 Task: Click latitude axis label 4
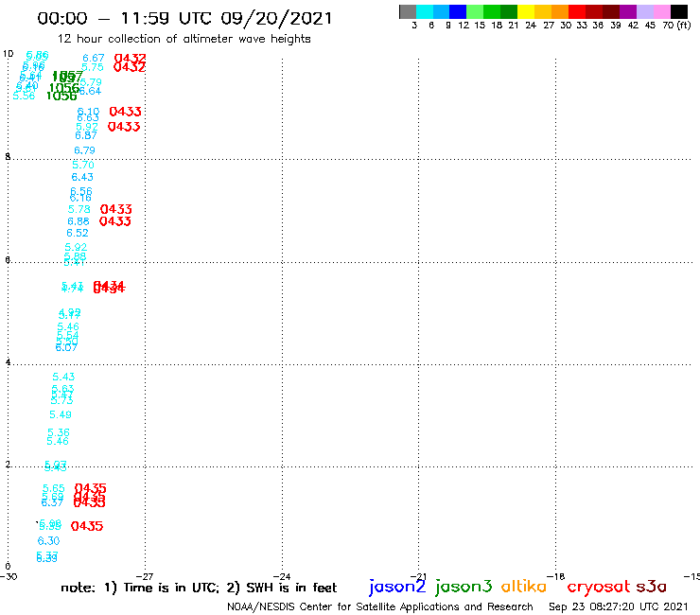click(x=8, y=361)
